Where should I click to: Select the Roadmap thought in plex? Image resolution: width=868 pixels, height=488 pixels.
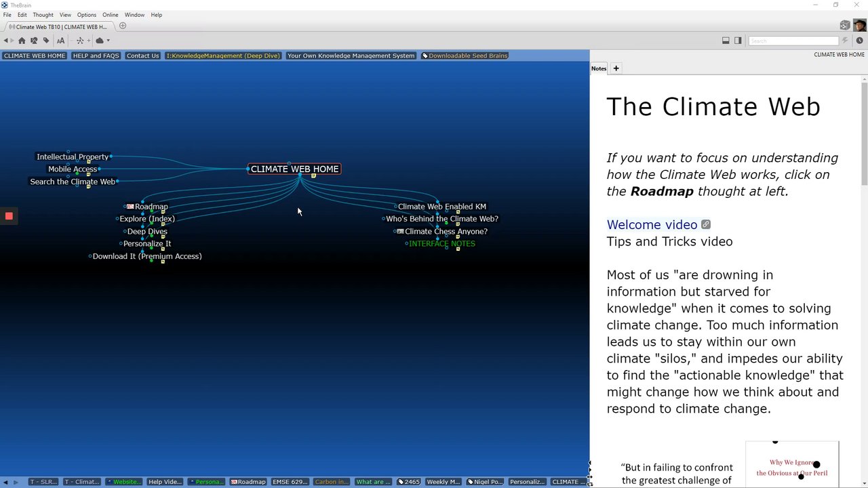click(151, 207)
